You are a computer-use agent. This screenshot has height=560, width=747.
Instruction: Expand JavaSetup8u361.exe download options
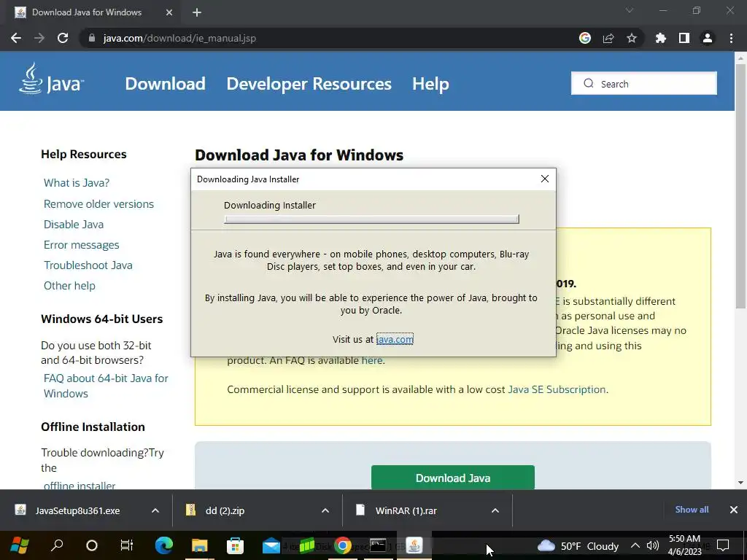(155, 510)
